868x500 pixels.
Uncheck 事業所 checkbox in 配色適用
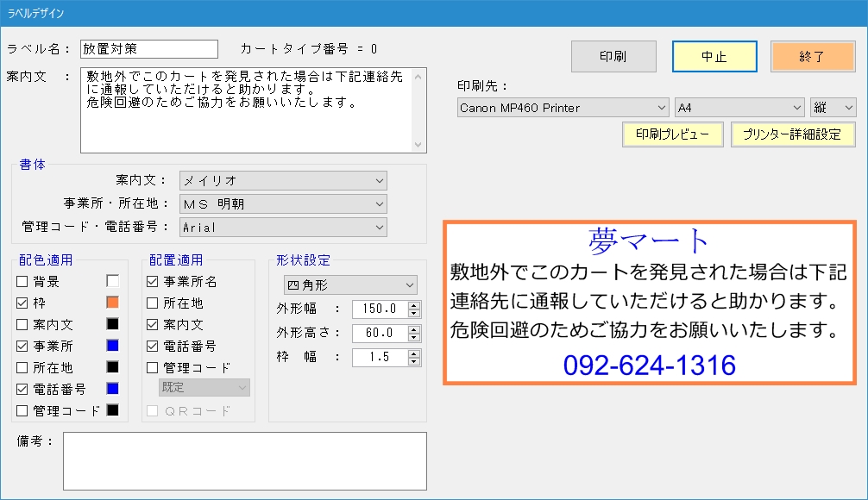pos(22,347)
